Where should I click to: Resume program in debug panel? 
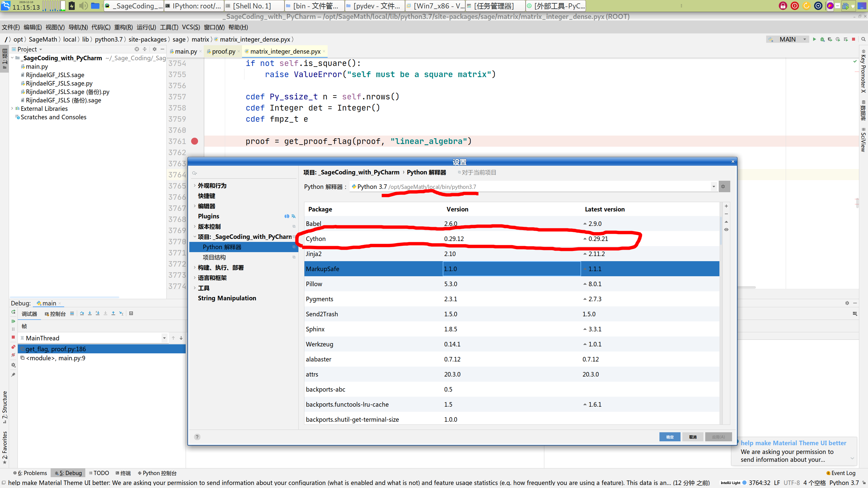tap(13, 321)
